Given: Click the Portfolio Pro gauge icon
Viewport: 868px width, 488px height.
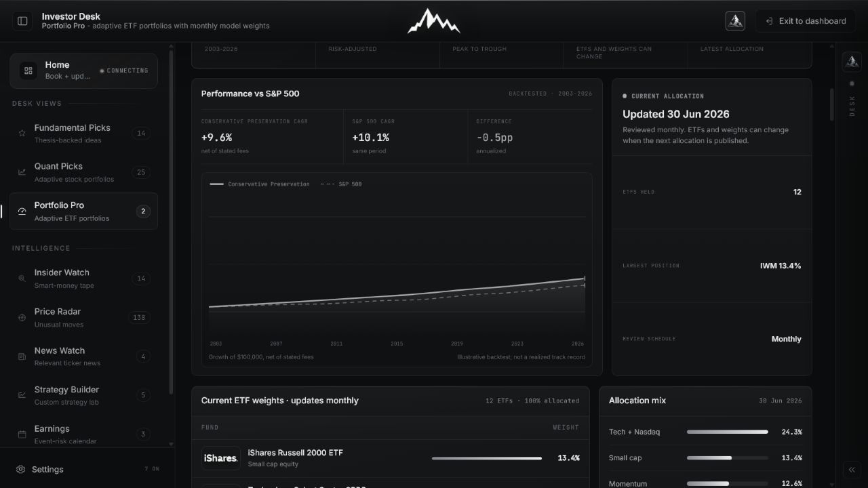Looking at the screenshot, I should 22,211.
